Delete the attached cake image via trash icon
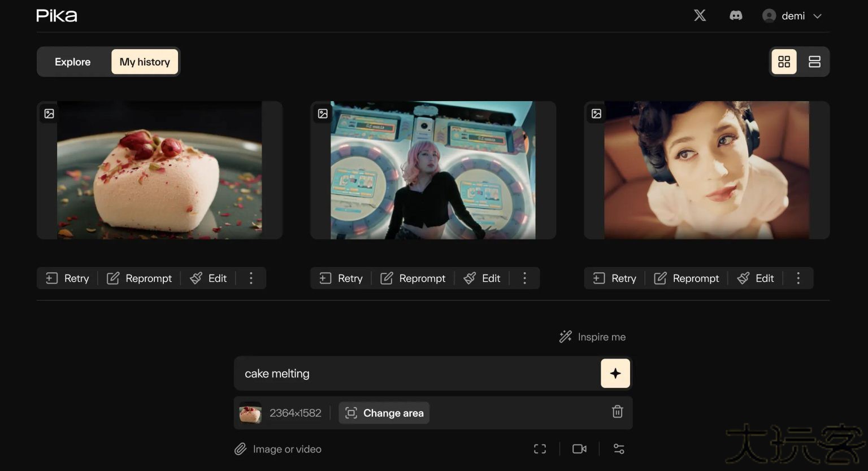The width and height of the screenshot is (868, 471). 617,412
